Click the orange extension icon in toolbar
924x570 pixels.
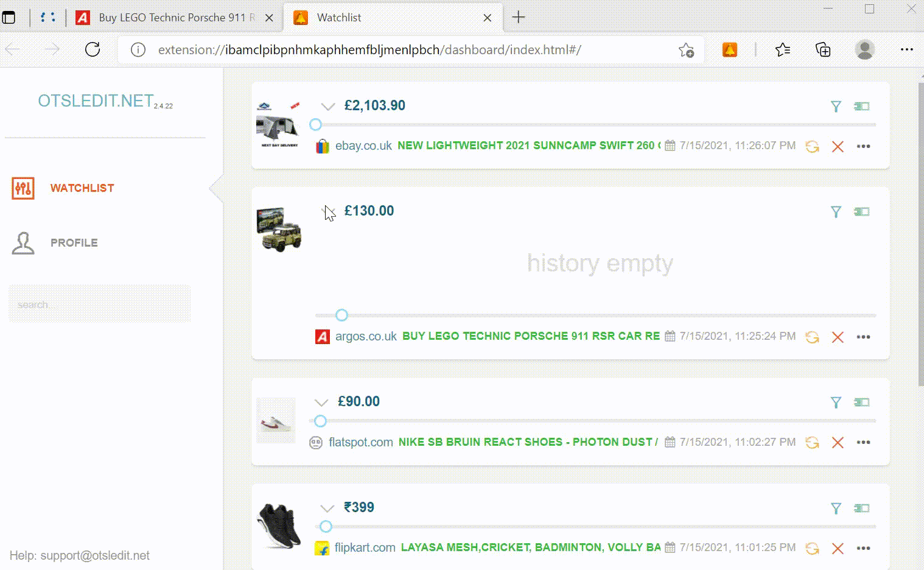pos(730,50)
